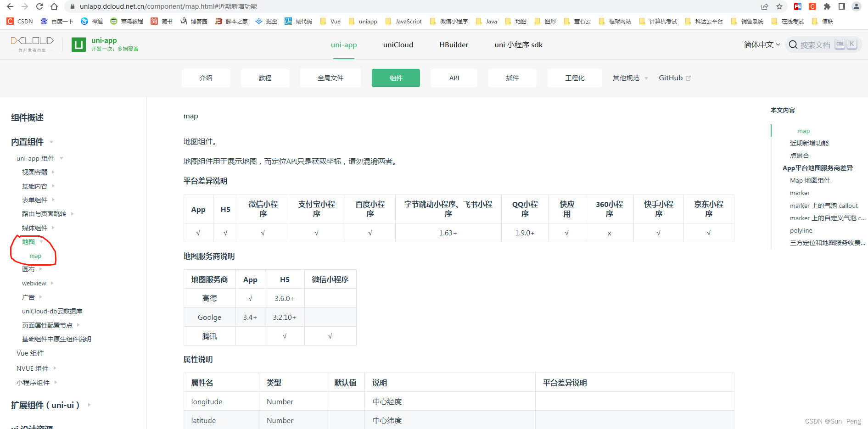Click the share page icon in address bar
Image resolution: width=868 pixels, height=429 pixels.
[765, 6]
